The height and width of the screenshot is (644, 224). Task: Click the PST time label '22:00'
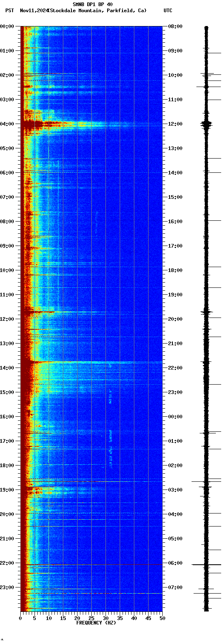[7, 563]
